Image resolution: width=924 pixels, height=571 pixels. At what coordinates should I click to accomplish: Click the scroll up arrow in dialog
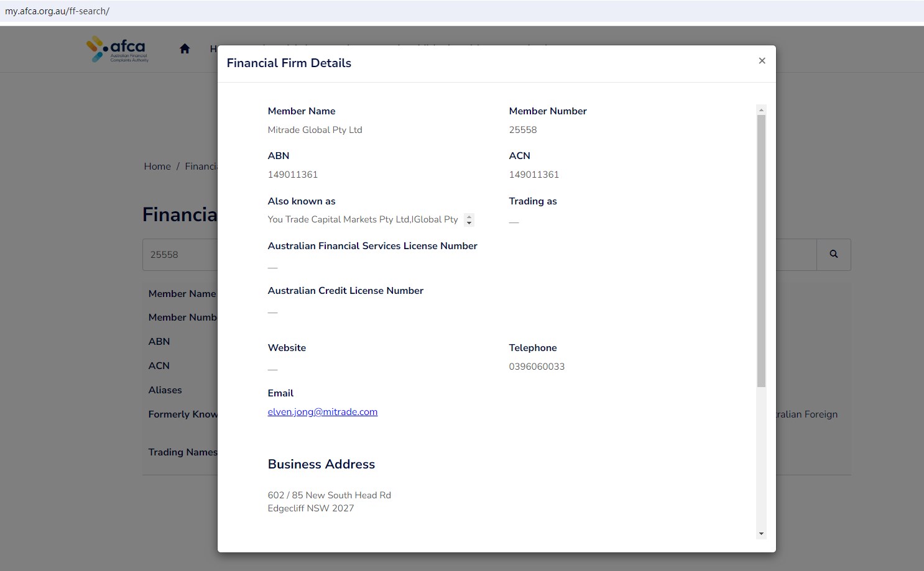(761, 110)
